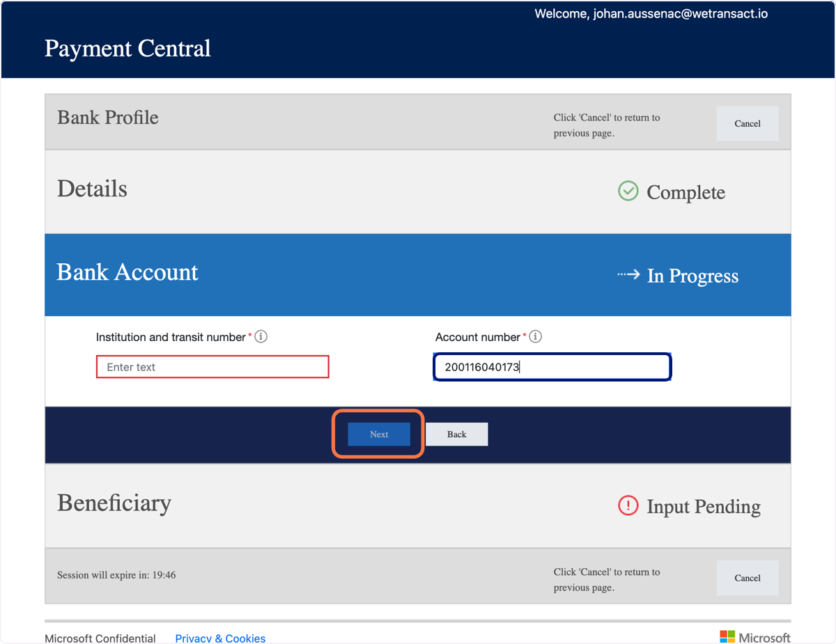Image resolution: width=836 pixels, height=644 pixels.
Task: Click the Complete status label
Action: (x=686, y=193)
